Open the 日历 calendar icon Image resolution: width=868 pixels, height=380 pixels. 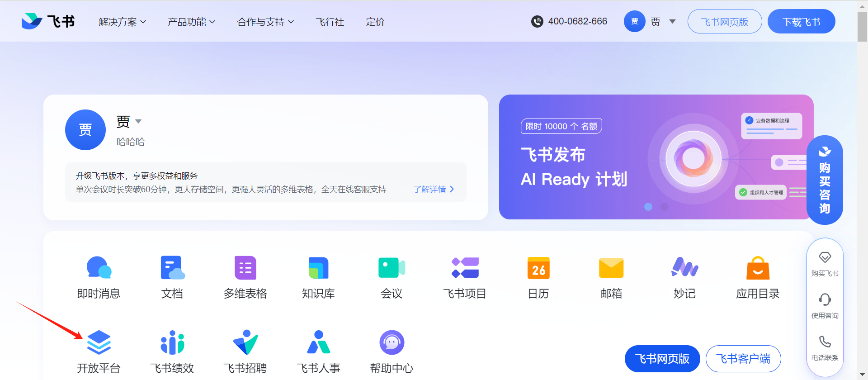(538, 268)
